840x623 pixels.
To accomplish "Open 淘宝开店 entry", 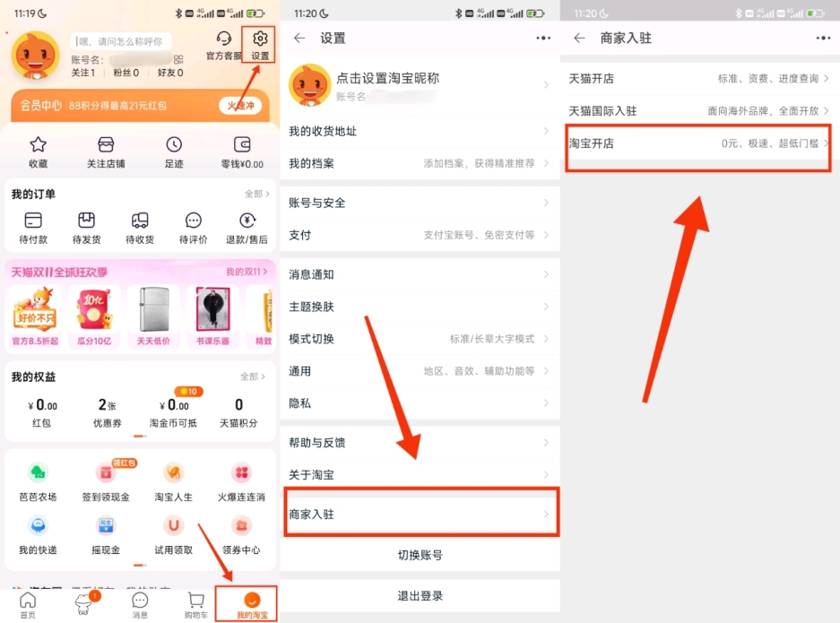I will click(x=699, y=143).
